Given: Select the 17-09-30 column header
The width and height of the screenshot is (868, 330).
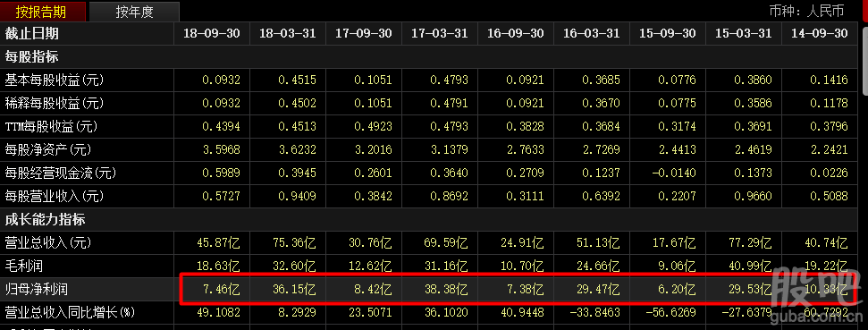Looking at the screenshot, I should pyautogui.click(x=364, y=33).
